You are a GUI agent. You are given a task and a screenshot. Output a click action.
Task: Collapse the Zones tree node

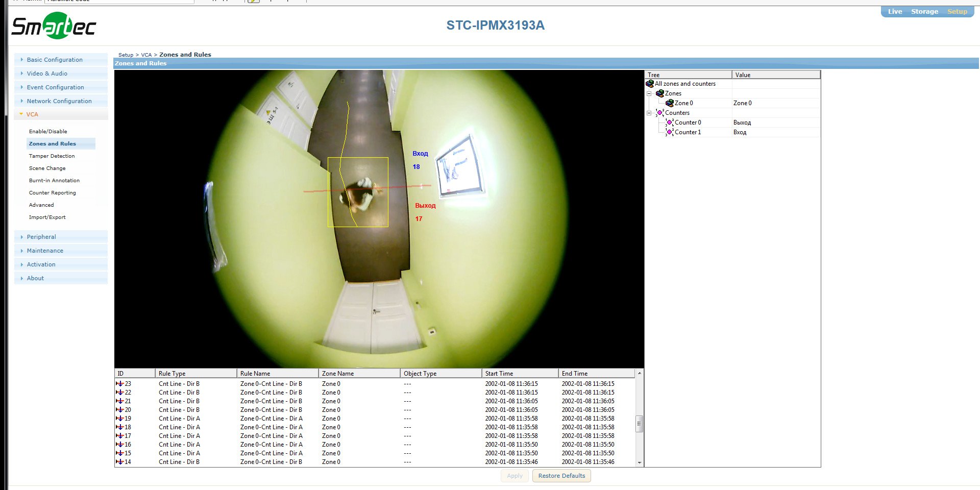pos(649,93)
